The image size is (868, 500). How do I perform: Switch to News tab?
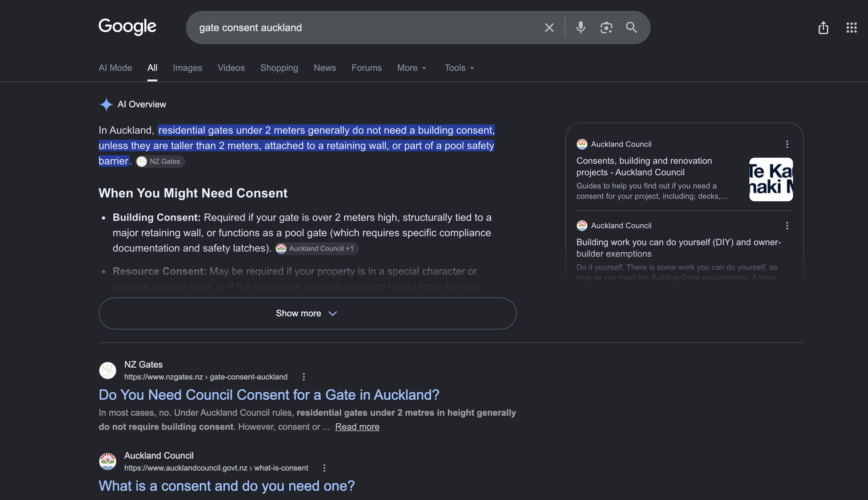pos(325,68)
